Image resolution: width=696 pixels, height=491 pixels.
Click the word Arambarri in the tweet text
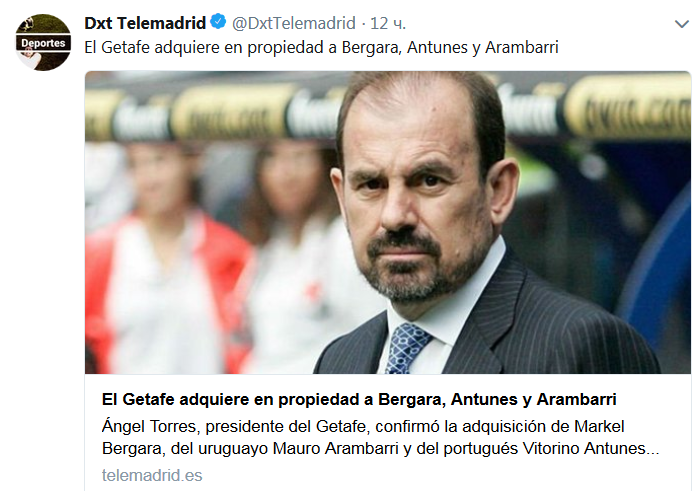coord(522,48)
